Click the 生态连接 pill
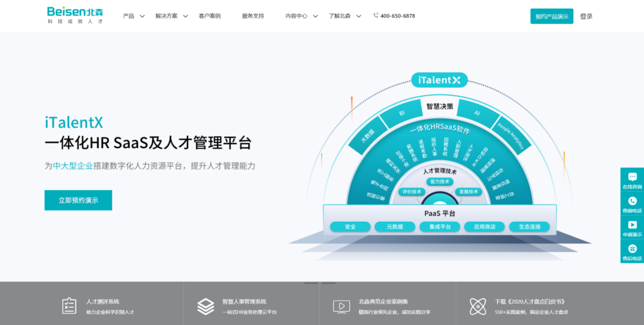Image resolution: width=644 pixels, height=325 pixels. pos(530,227)
